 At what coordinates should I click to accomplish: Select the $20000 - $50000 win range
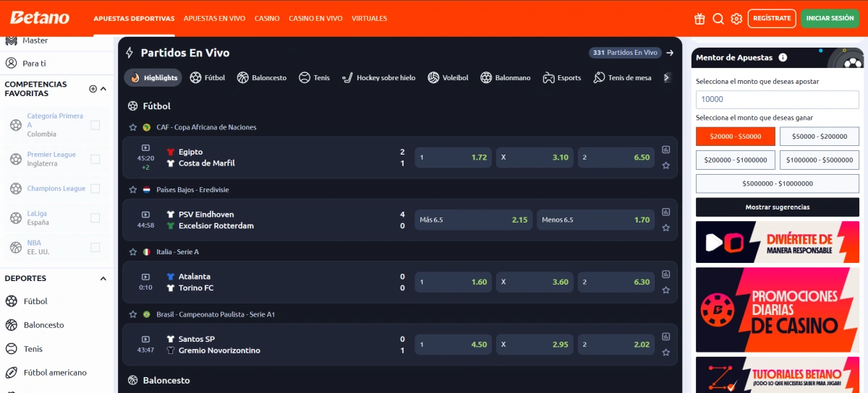(736, 137)
